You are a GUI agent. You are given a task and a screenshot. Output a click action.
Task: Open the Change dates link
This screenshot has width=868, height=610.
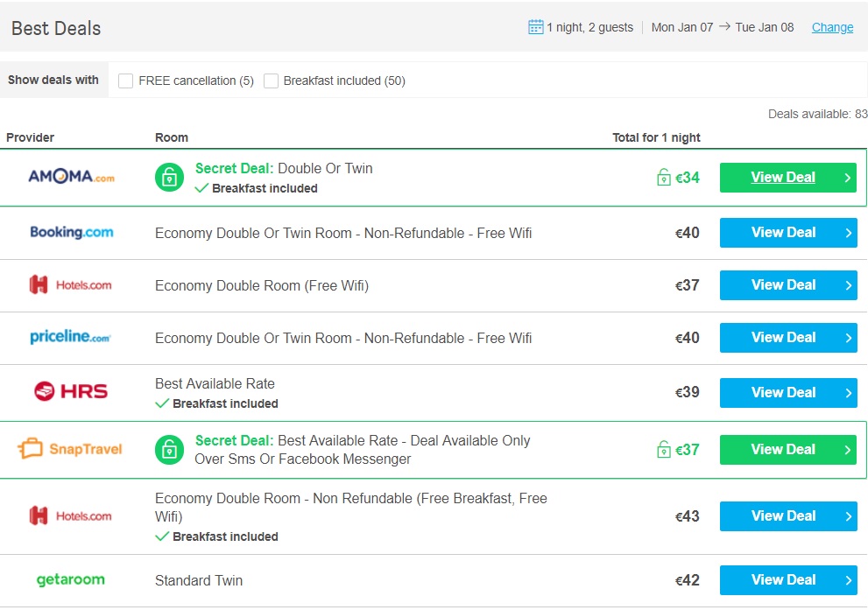click(832, 27)
